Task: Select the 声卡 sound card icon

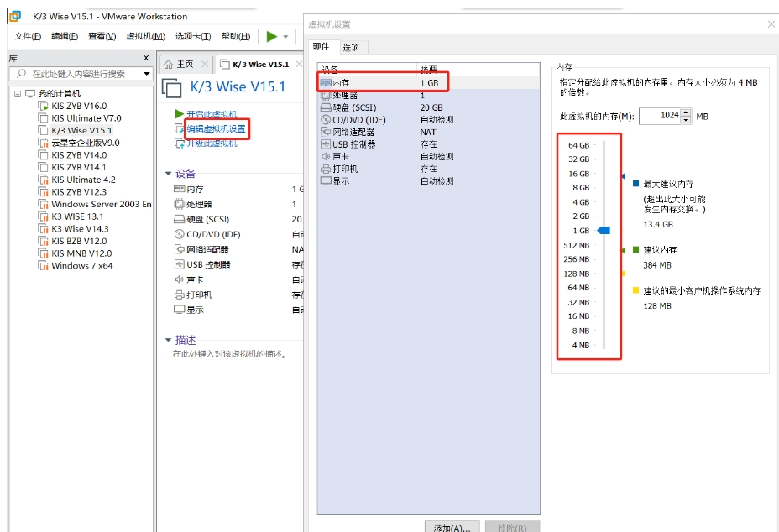Action: (324, 157)
